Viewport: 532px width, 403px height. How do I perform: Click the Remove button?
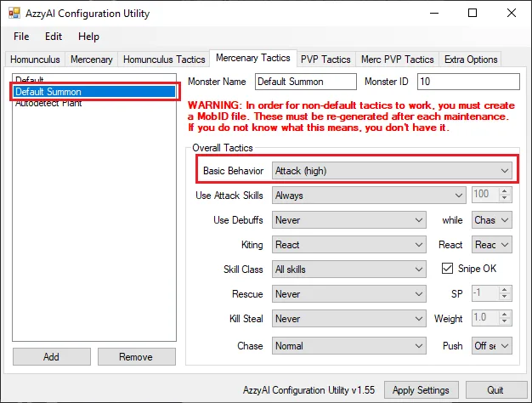tap(136, 357)
